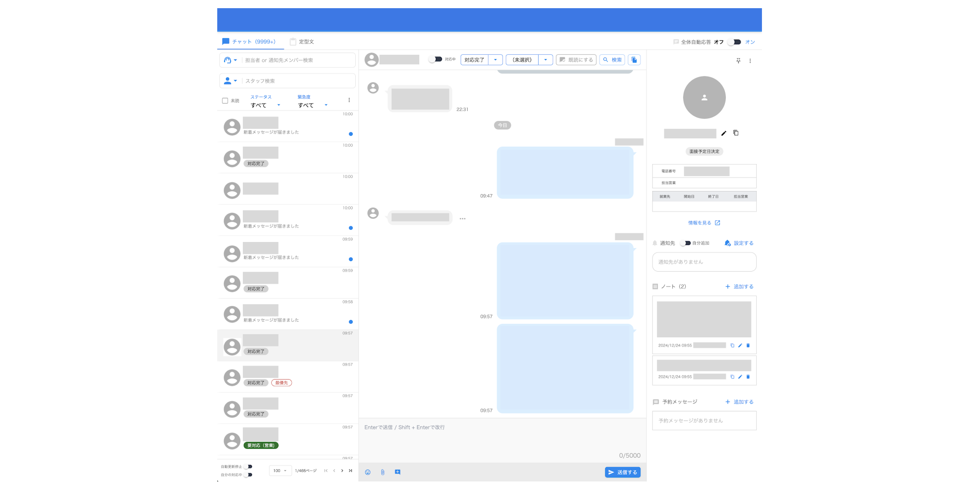Image resolution: width=980 pixels, height=490 pixels.
Task: Edit the contact name with the pencil icon
Action: tap(724, 133)
